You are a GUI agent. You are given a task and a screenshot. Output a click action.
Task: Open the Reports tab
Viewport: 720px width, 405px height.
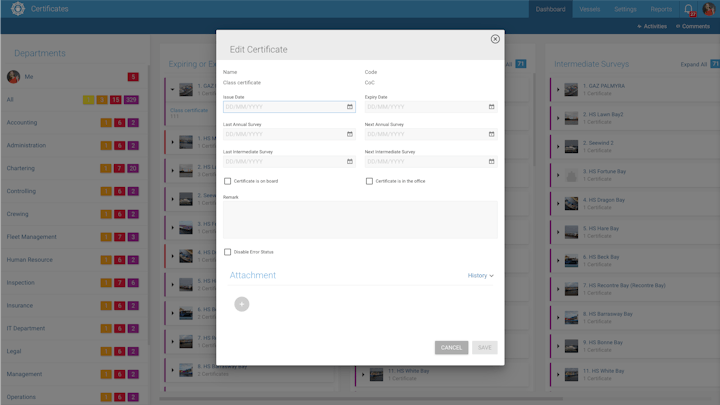[661, 9]
